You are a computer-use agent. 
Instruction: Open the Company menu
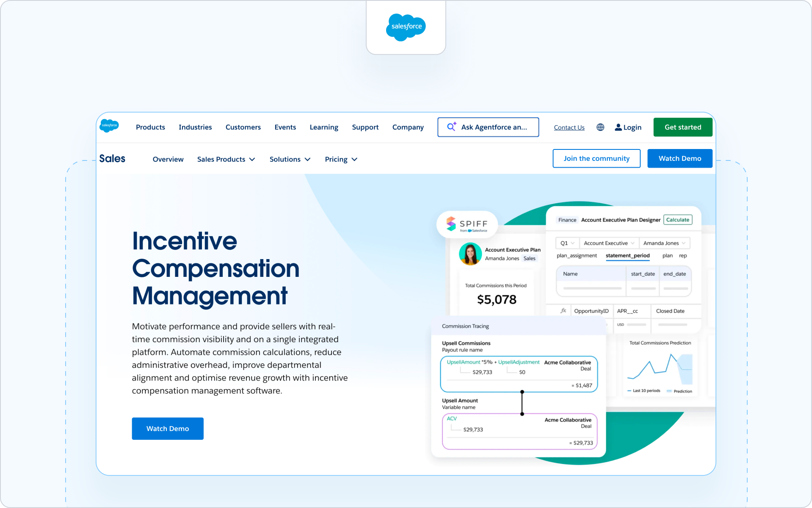click(408, 127)
